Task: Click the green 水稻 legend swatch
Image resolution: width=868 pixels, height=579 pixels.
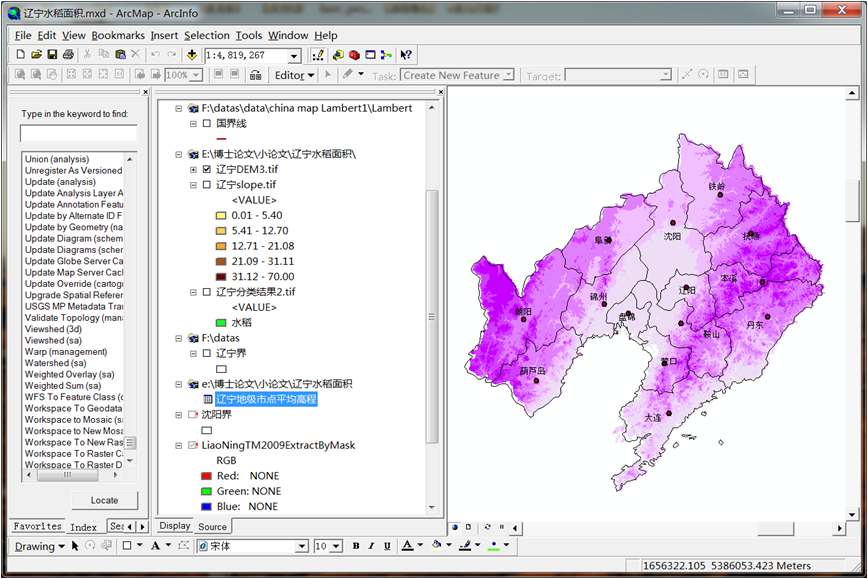Action: pos(221,323)
